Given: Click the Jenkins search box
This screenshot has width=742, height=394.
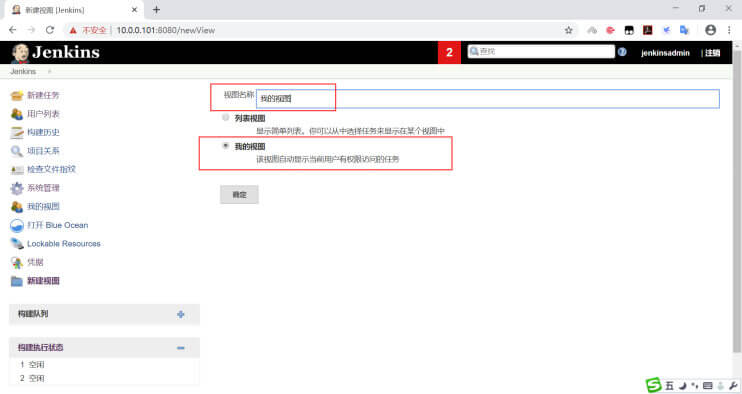Looking at the screenshot, I should pos(541,52).
